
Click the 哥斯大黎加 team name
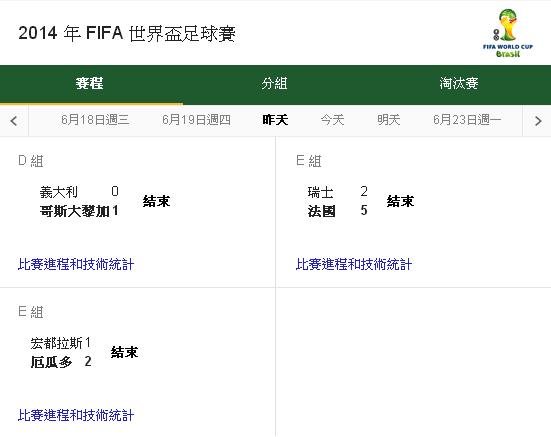(75, 211)
